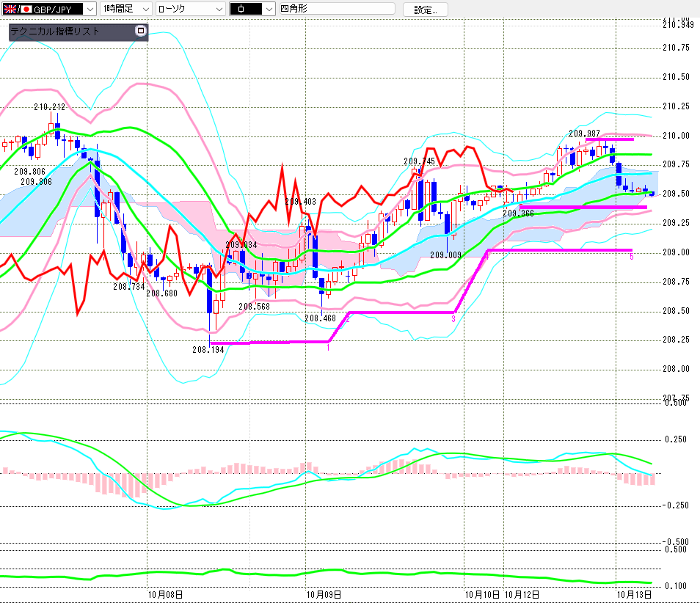Click the 四角形 drawing tool field
Viewport: 700px width, 603px height.
tap(337, 9)
